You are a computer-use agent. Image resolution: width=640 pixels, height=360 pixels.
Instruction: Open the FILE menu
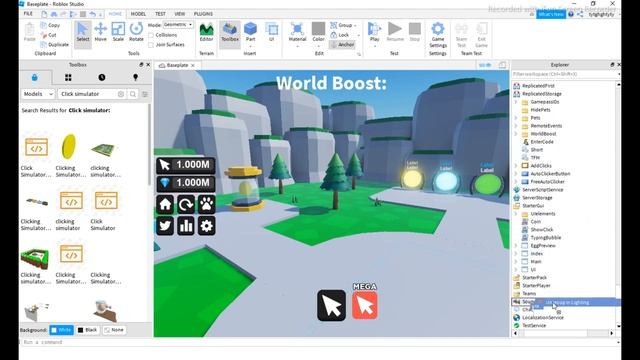[28, 14]
